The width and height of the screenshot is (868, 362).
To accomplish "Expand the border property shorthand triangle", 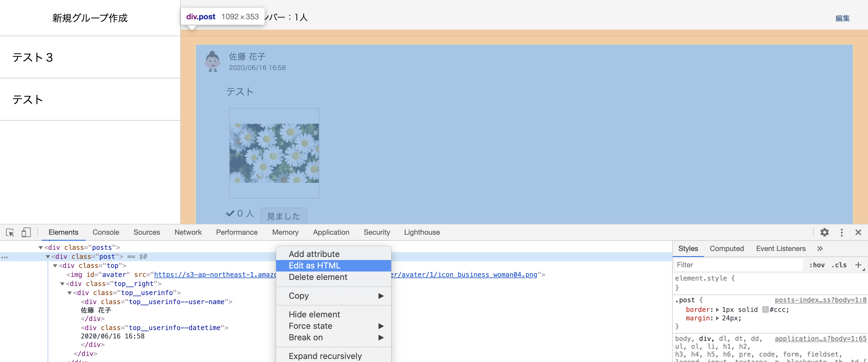I will click(x=717, y=310).
